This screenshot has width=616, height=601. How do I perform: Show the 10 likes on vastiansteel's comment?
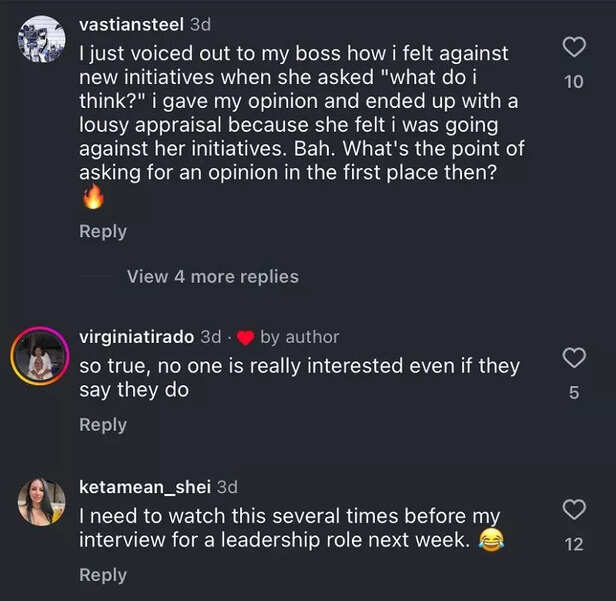(574, 82)
